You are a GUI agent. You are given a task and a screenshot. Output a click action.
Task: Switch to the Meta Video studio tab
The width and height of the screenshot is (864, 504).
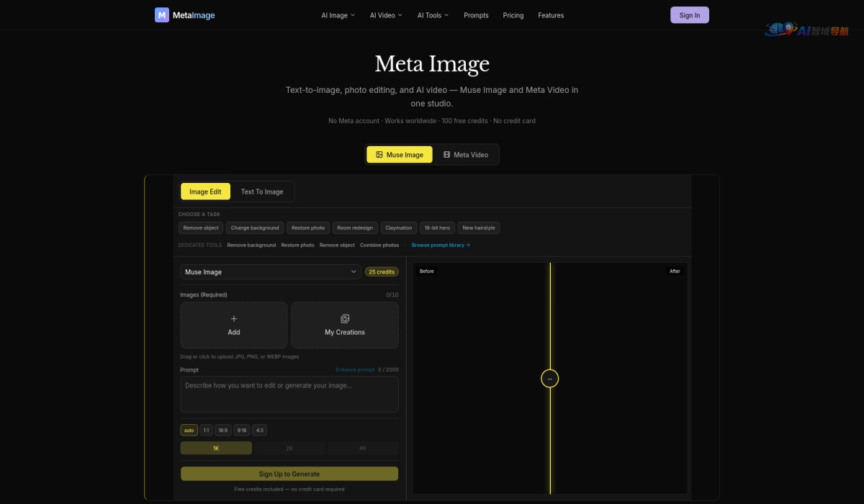(x=465, y=155)
